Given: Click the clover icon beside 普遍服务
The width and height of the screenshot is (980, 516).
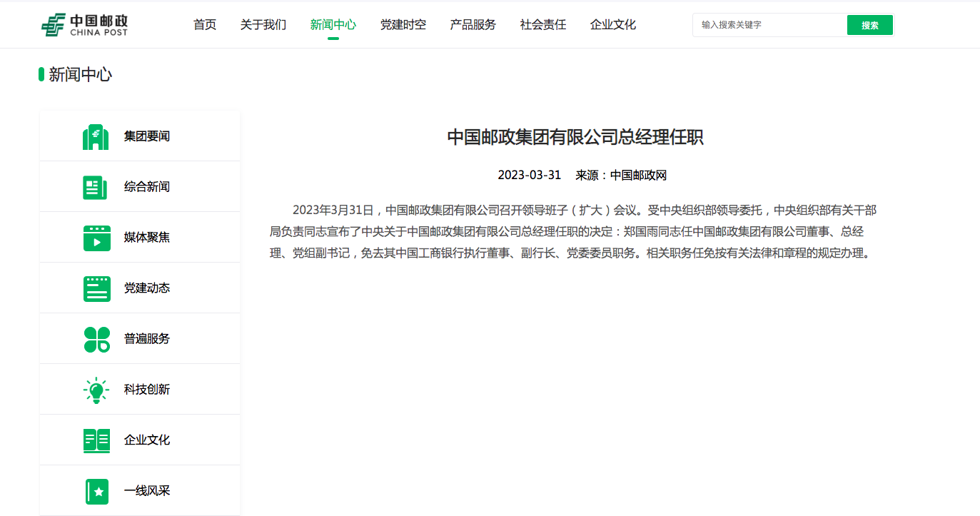Looking at the screenshot, I should 96,339.
